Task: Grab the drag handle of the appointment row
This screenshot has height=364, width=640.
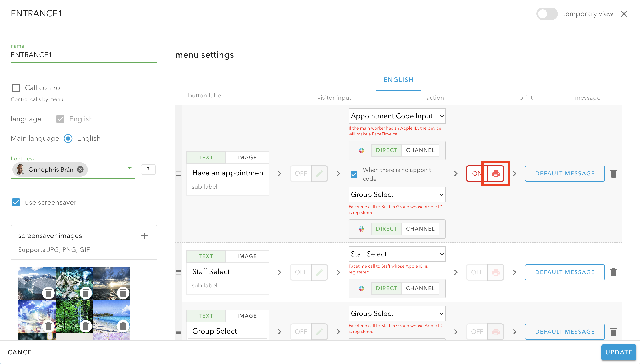Action: tap(178, 174)
